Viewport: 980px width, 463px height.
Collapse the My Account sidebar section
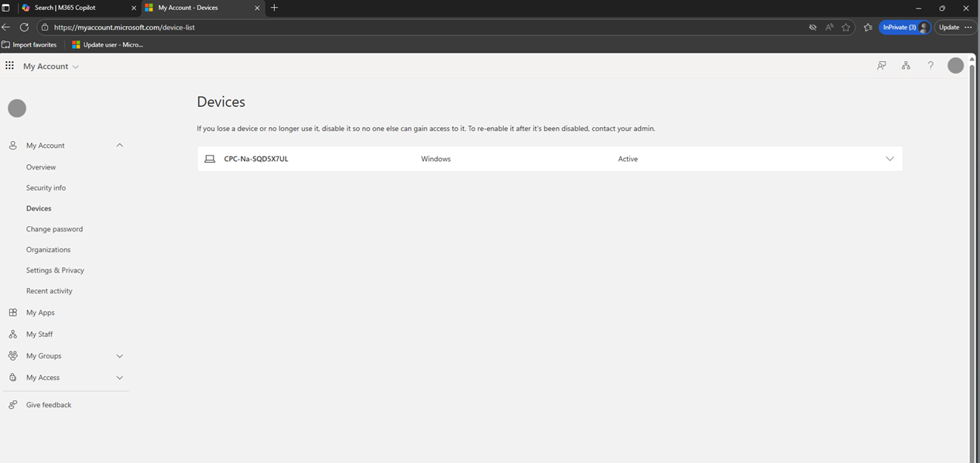(119, 146)
